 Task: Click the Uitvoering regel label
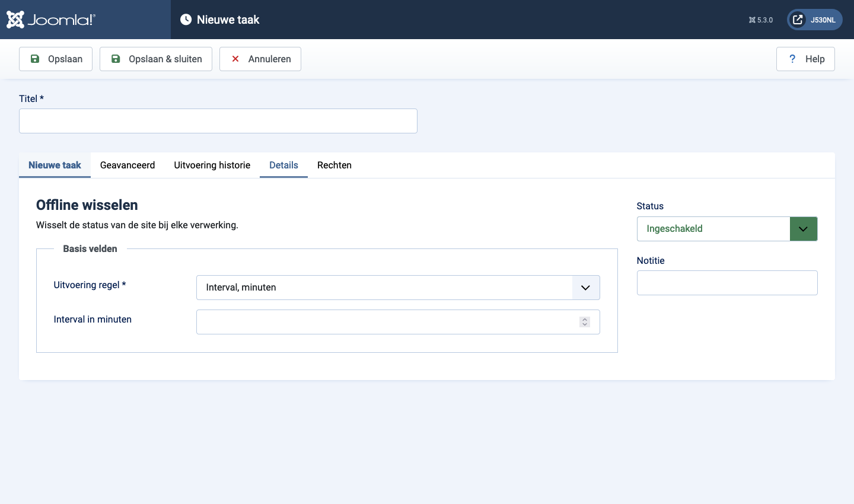pyautogui.click(x=90, y=285)
